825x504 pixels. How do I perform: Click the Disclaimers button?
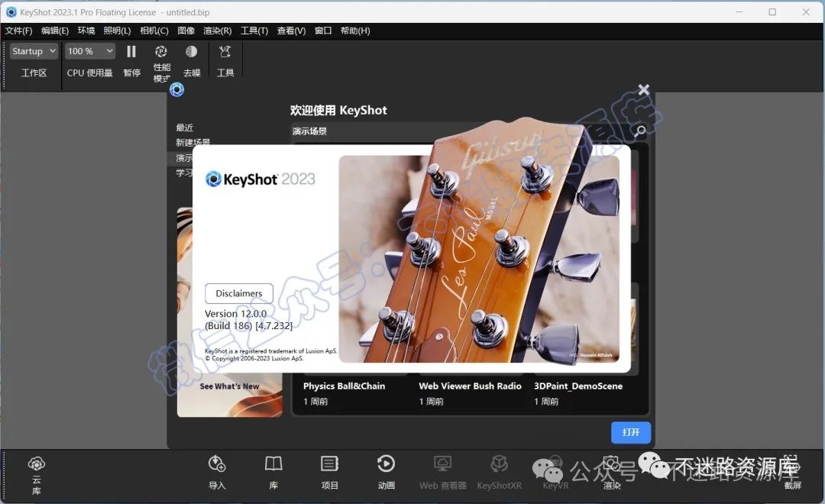(x=239, y=293)
